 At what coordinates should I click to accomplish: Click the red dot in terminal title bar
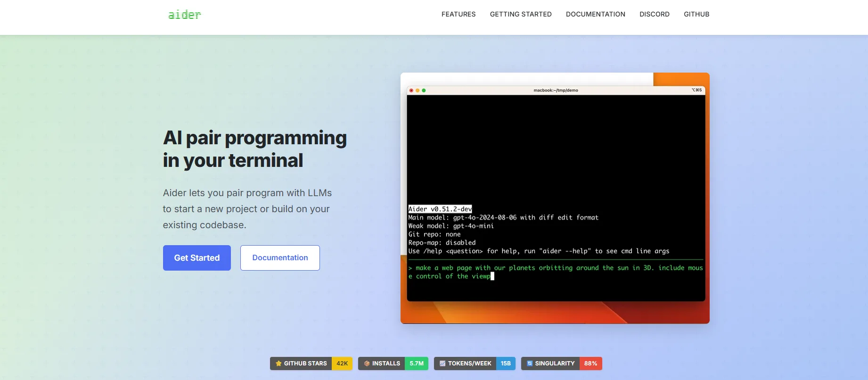pos(411,91)
